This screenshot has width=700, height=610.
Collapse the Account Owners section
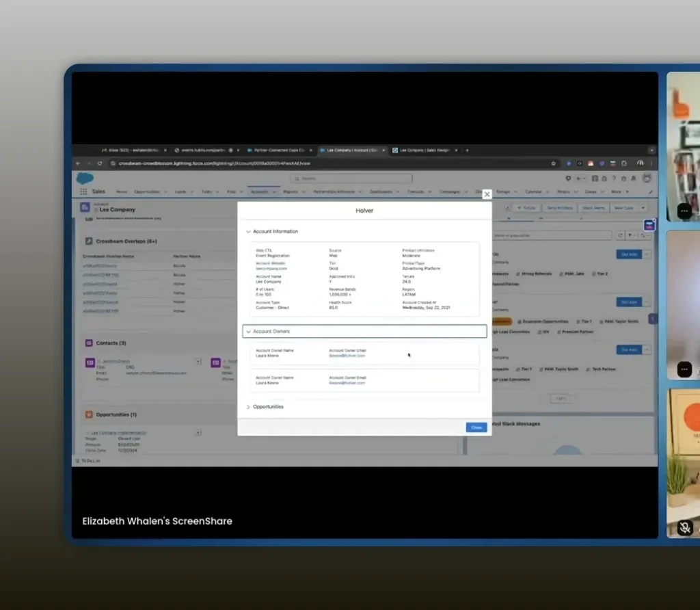[248, 332]
